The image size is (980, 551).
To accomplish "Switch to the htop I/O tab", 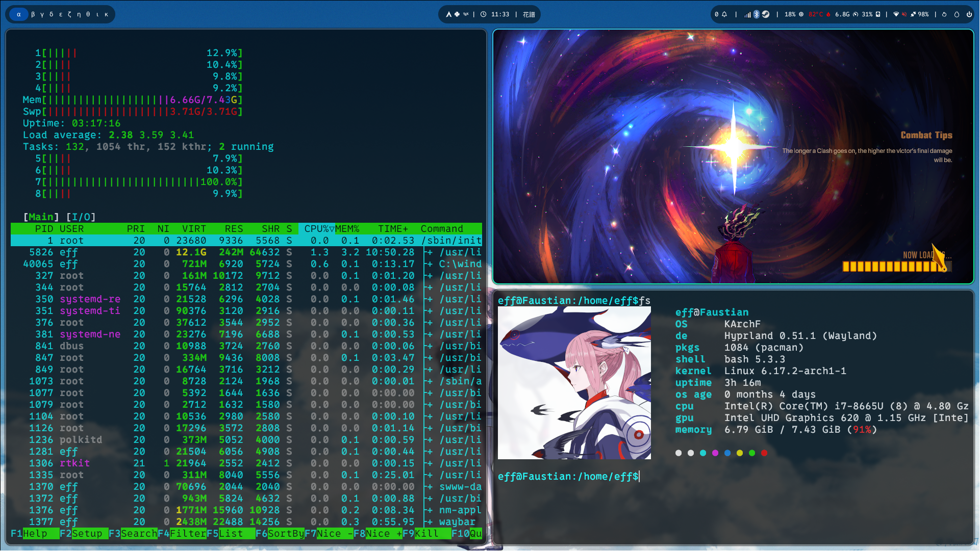I will [81, 217].
